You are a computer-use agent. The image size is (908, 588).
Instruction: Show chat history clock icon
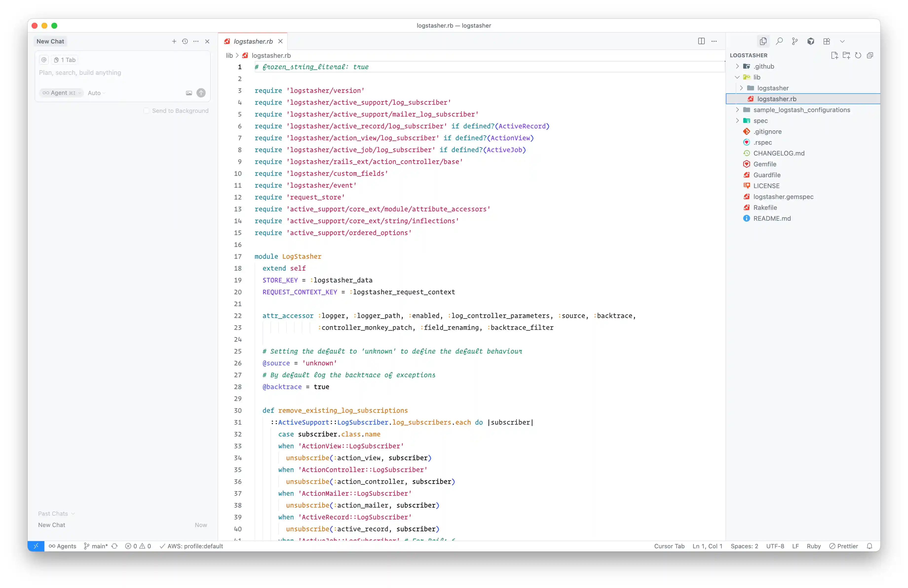coord(185,41)
